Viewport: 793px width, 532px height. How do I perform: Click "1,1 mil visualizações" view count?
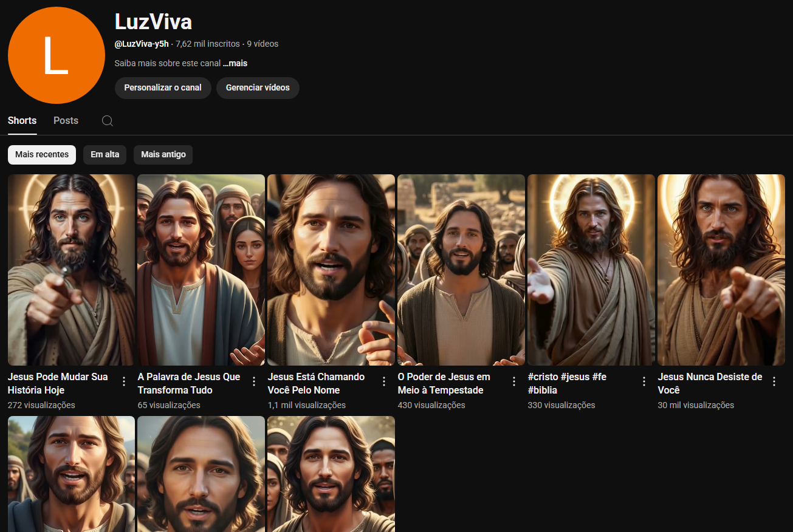307,405
